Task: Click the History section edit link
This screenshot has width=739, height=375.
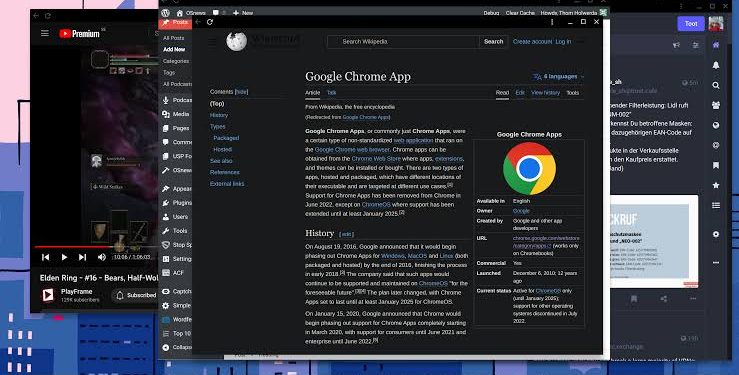Action: 346,234
